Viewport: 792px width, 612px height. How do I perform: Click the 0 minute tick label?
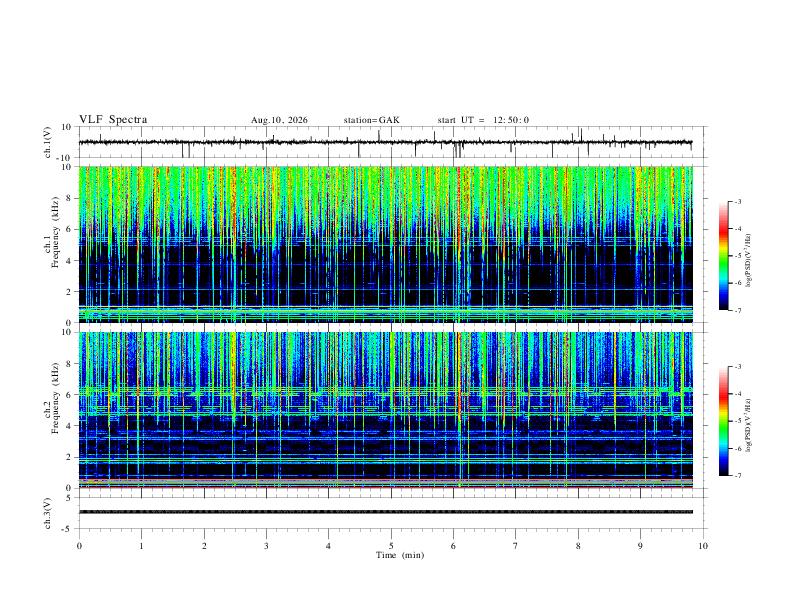pos(79,546)
